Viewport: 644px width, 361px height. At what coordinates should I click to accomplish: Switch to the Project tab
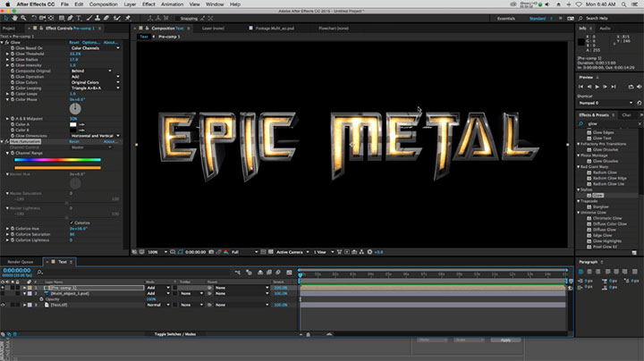click(x=9, y=29)
